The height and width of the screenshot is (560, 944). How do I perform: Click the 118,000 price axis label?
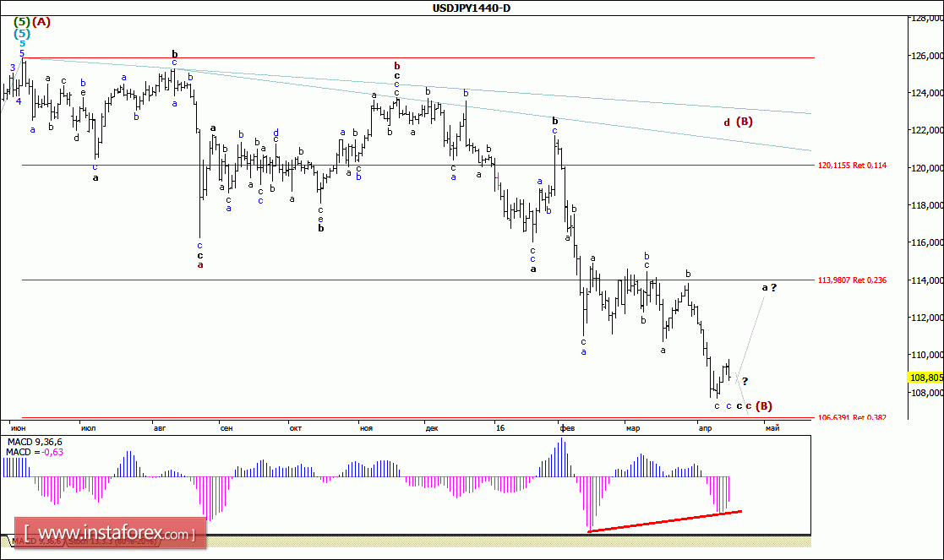(928, 206)
